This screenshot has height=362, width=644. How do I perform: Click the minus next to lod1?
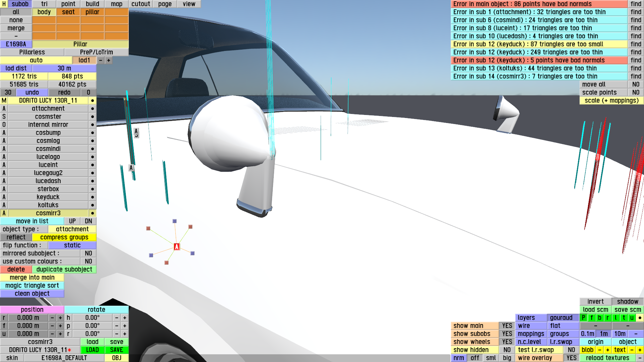tap(101, 60)
